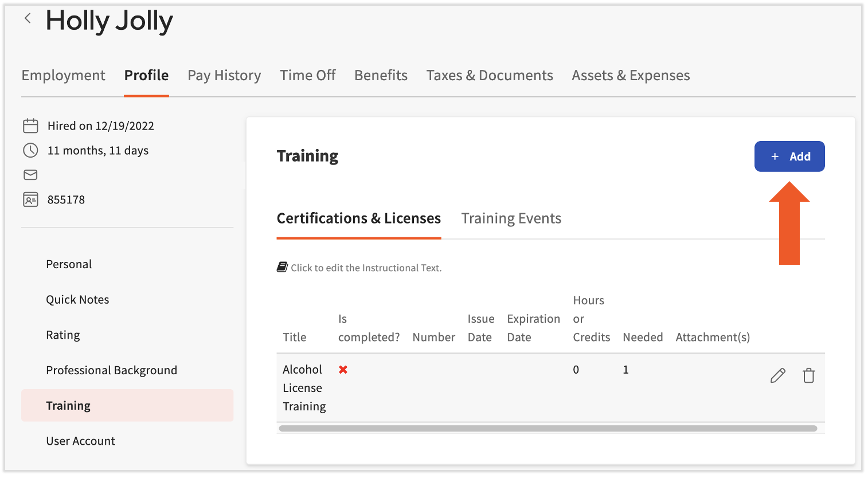
Task: Click the back arrow beside Holly Jolly
Action: click(28, 18)
